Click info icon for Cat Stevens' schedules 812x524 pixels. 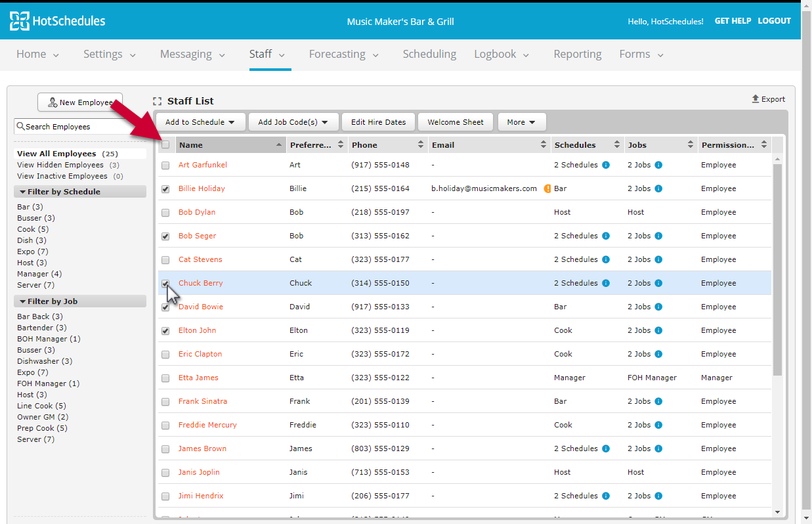click(606, 259)
